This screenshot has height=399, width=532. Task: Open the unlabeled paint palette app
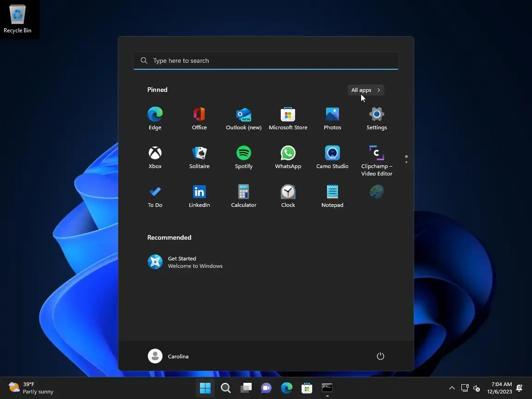coord(377,192)
